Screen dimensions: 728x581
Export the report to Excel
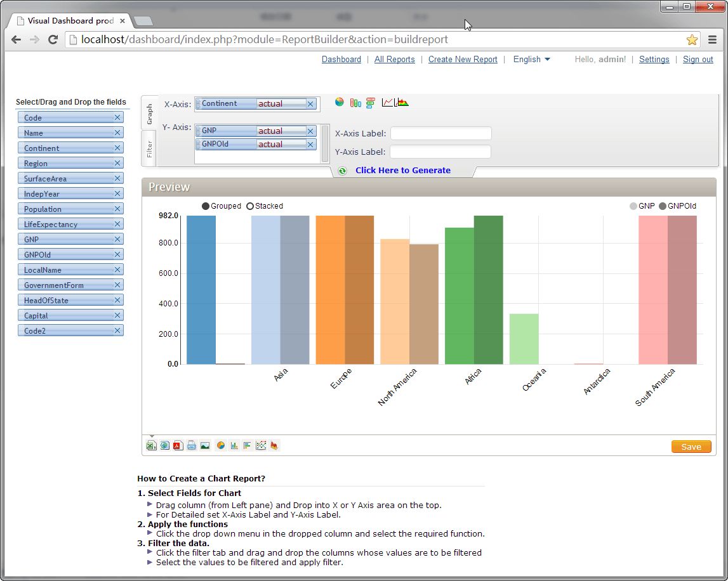tap(151, 445)
